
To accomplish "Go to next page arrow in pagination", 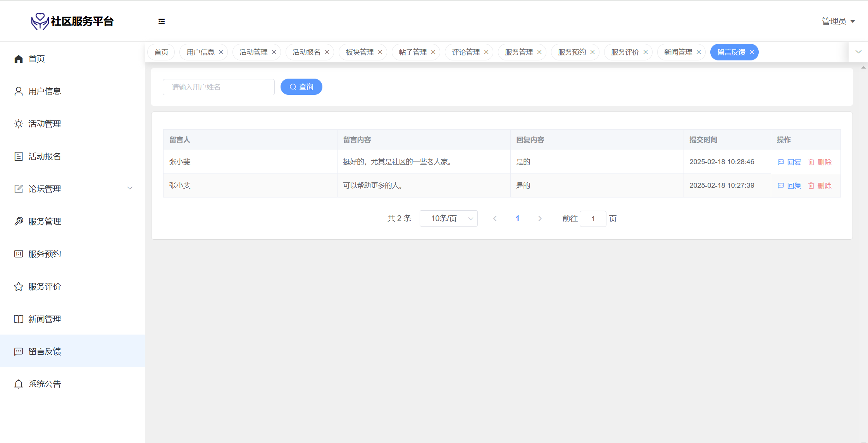I will 540,219.
